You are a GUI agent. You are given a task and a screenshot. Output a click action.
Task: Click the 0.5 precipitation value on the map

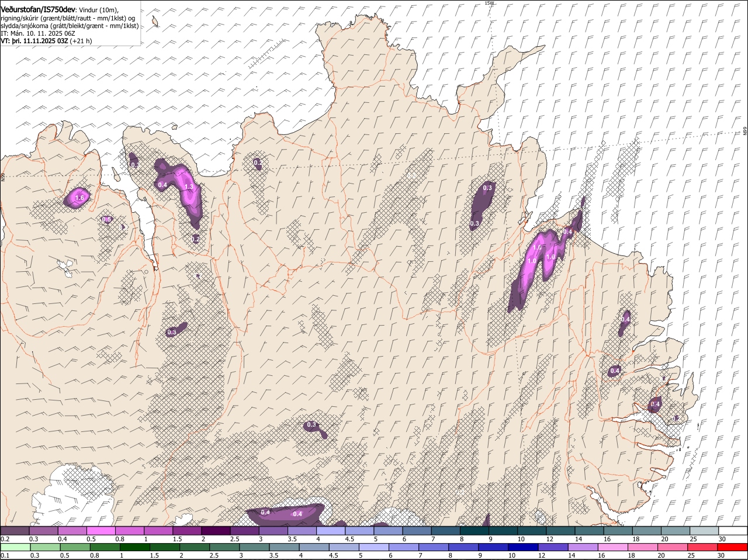click(x=107, y=220)
